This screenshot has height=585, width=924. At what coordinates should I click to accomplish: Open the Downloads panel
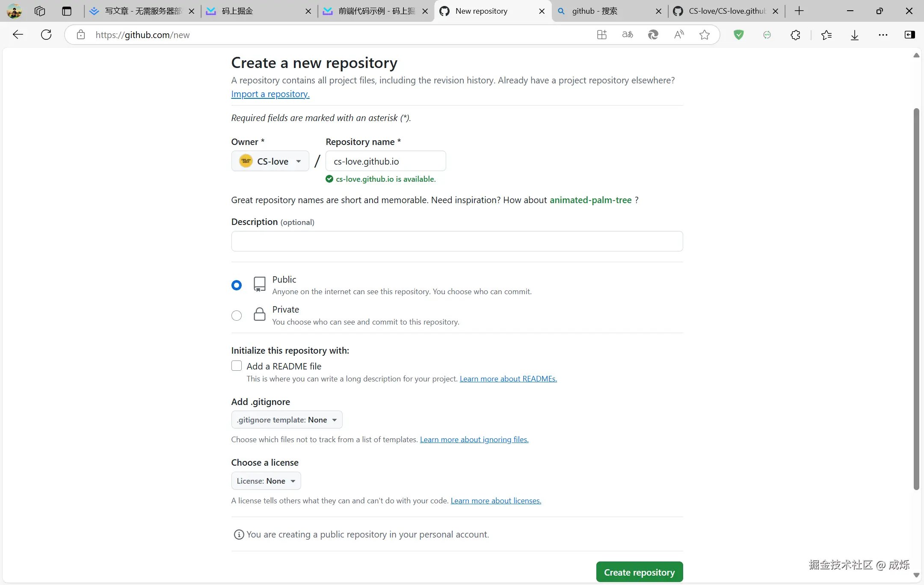[x=854, y=35]
